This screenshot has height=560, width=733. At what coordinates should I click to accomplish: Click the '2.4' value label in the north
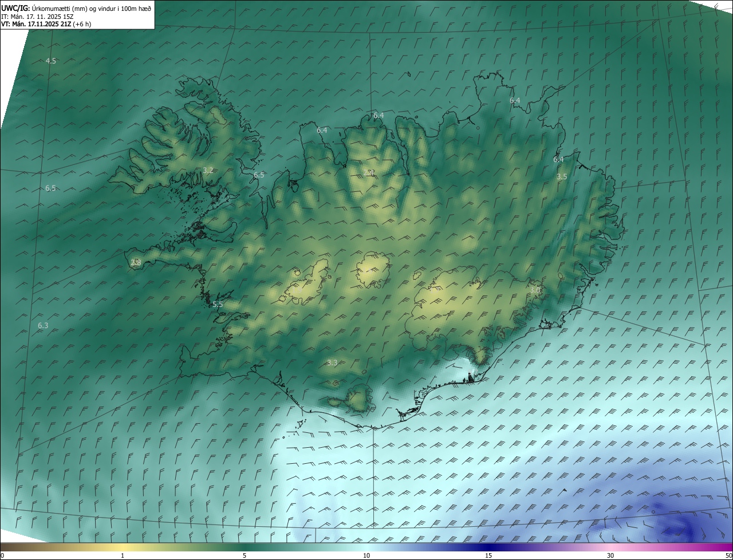369,172
